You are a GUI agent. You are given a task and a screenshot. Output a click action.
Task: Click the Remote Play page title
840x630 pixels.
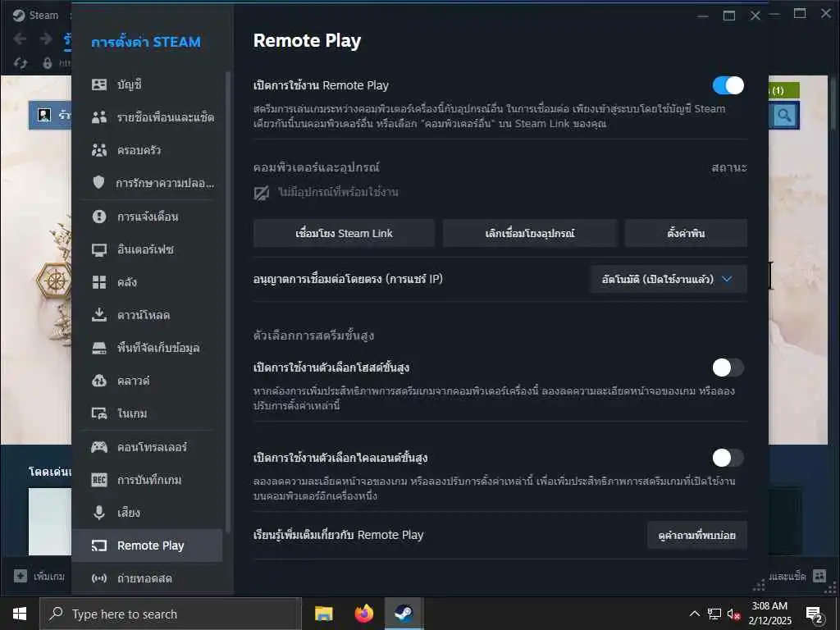307,41
